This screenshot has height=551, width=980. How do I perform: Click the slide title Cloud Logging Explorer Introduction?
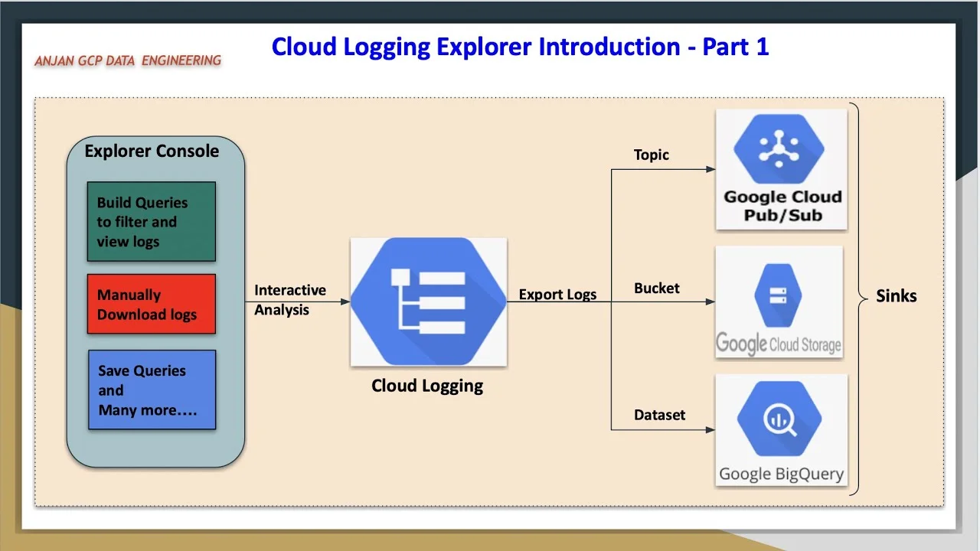point(520,47)
